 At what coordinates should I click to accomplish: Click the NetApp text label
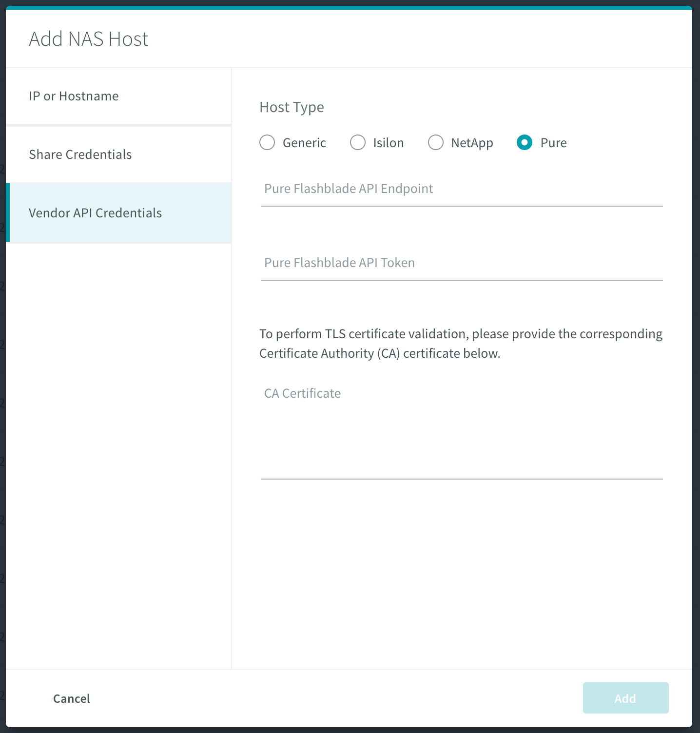coord(472,143)
